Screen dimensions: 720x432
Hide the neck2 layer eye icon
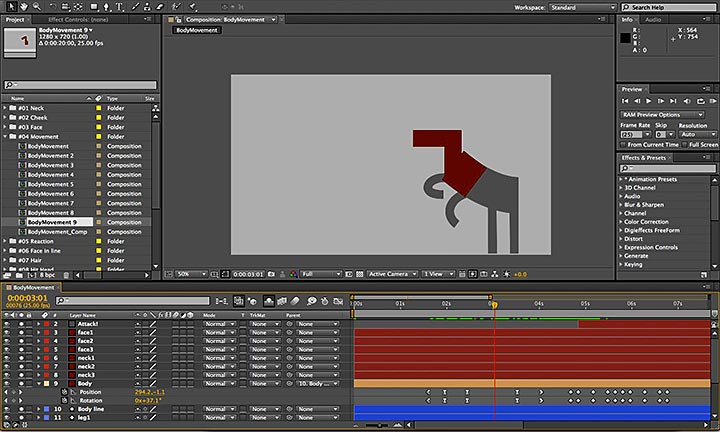[x=6, y=366]
